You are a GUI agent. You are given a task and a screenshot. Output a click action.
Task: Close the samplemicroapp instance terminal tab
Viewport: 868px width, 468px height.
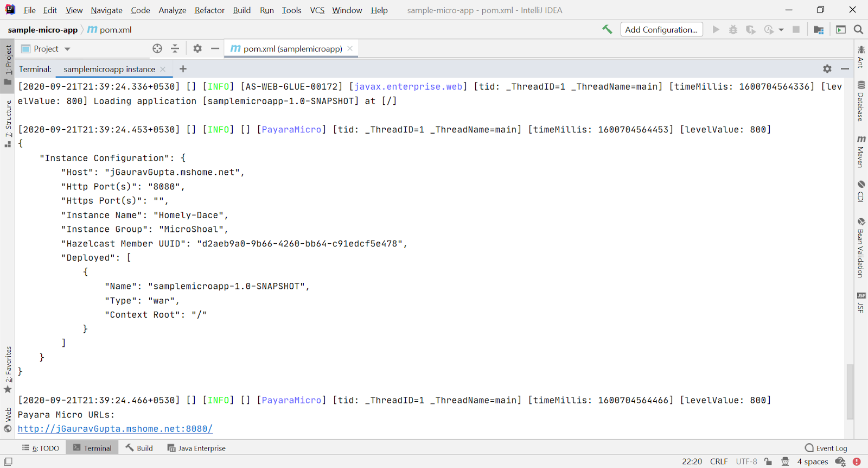(163, 69)
